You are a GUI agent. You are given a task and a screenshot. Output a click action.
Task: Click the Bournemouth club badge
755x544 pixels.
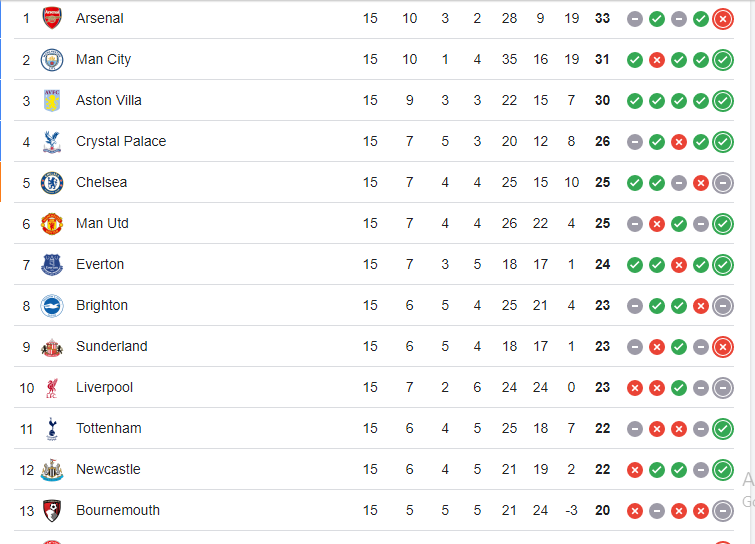point(52,510)
